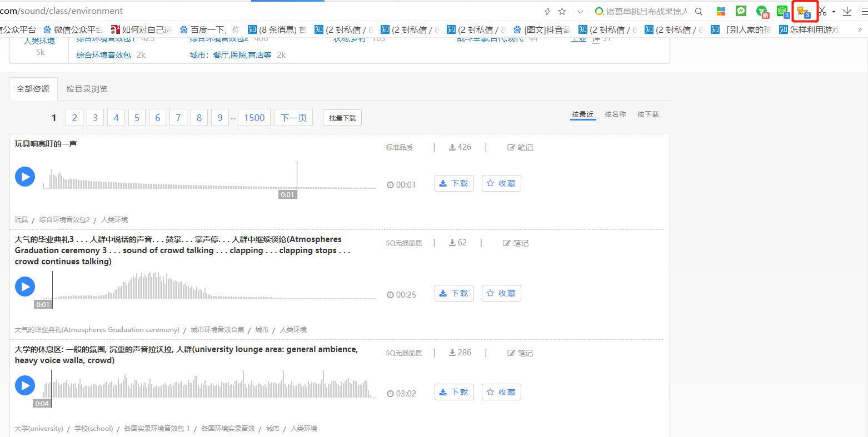Show more bookmarks with double chevron

pyautogui.click(x=860, y=29)
